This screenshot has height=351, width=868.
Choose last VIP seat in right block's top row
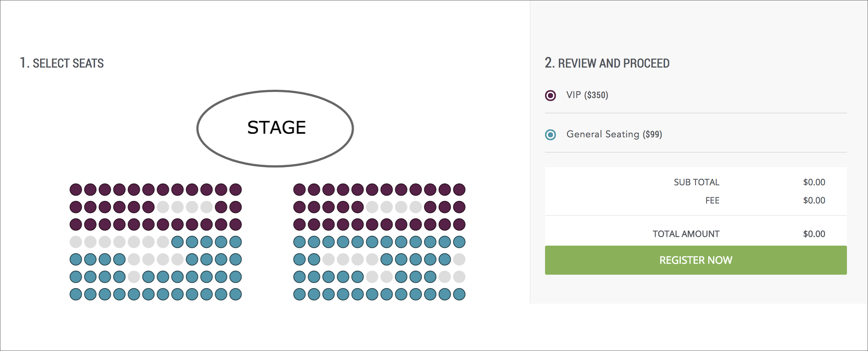point(459,190)
